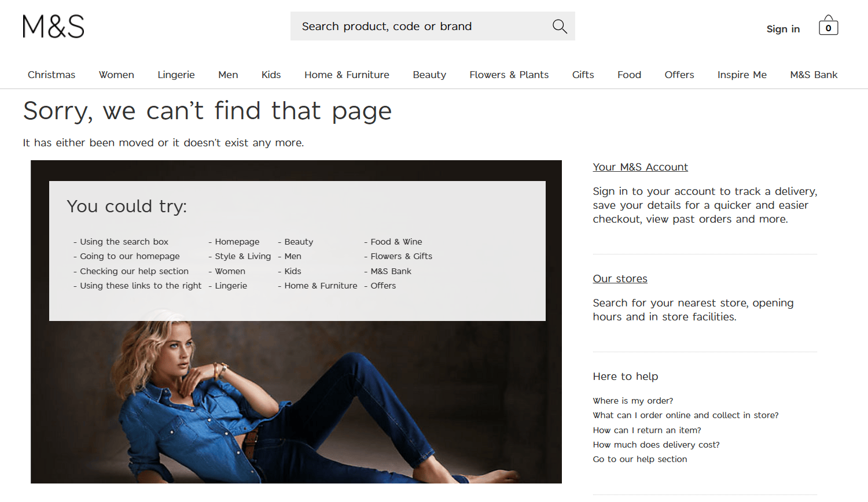This screenshot has width=868, height=502.
Task: Follow the Homepage link in suggestions
Action: pyautogui.click(x=237, y=242)
